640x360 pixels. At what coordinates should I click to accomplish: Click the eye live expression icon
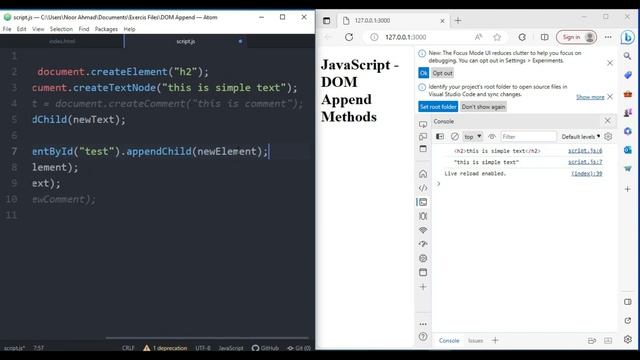[x=492, y=137]
